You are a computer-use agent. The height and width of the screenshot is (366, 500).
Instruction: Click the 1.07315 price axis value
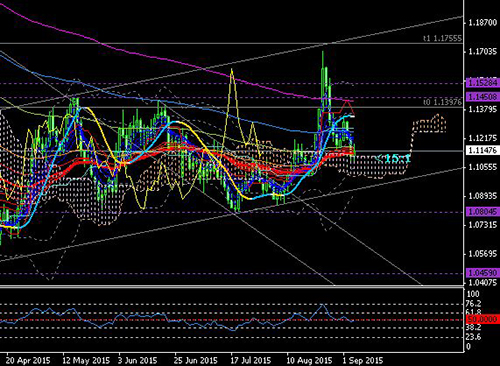[483, 225]
